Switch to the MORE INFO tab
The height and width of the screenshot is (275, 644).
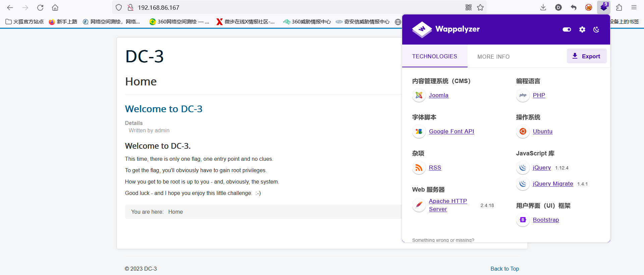click(x=493, y=57)
